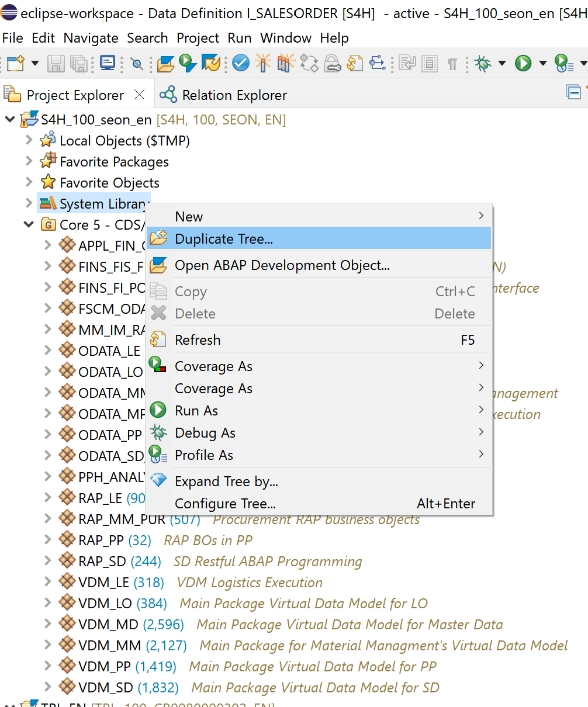The height and width of the screenshot is (707, 588).
Task: Click the Run ABAP Development Object toolbar icon
Action: (188, 63)
